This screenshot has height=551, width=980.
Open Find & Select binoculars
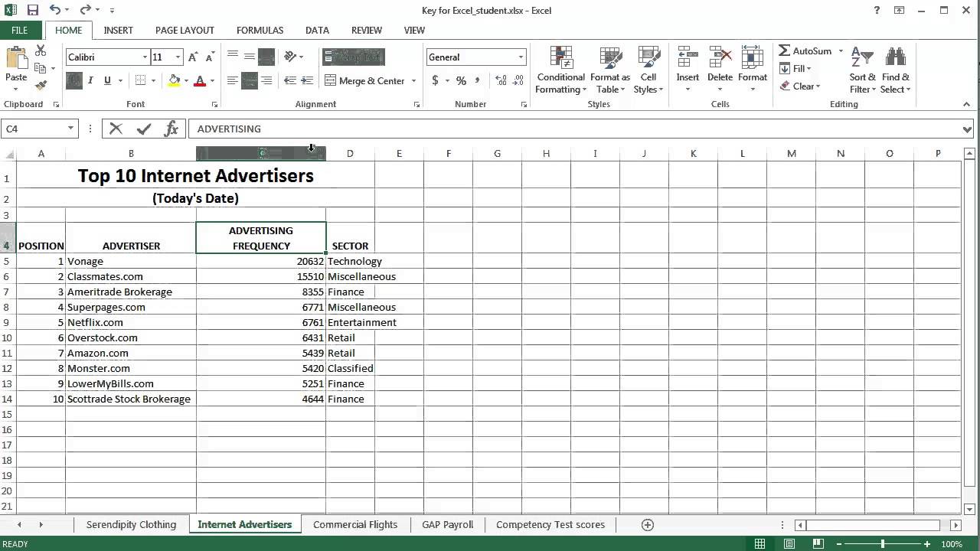coord(895,70)
